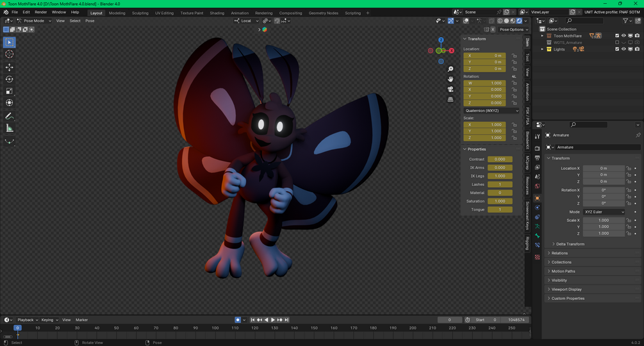The image size is (644, 346).
Task: Click the hand pan view icon
Action: [x=450, y=79]
